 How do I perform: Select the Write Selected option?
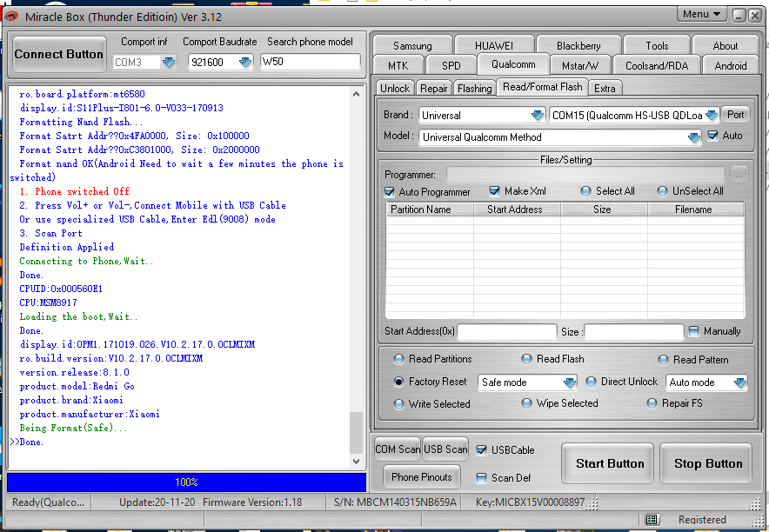[x=398, y=404]
